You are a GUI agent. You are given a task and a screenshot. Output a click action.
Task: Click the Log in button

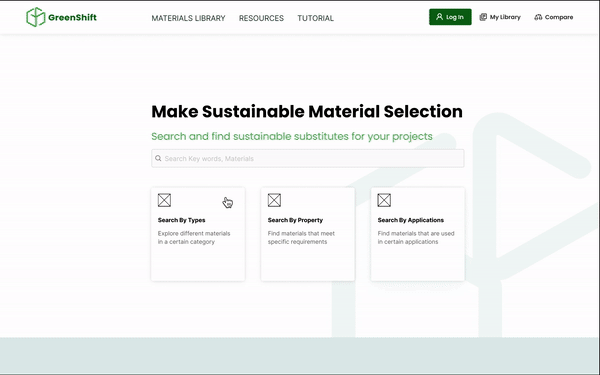450,17
